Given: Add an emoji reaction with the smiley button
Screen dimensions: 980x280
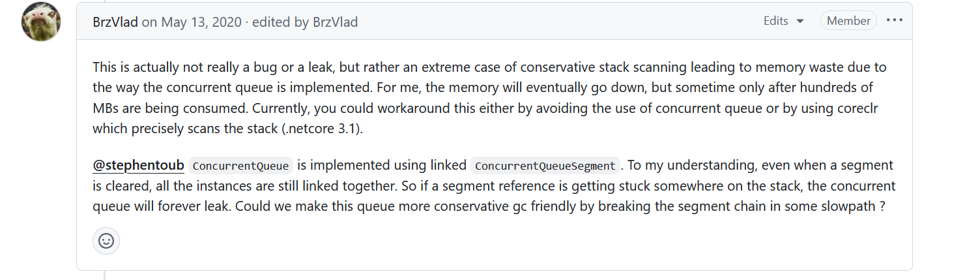Looking at the screenshot, I should click(x=106, y=241).
